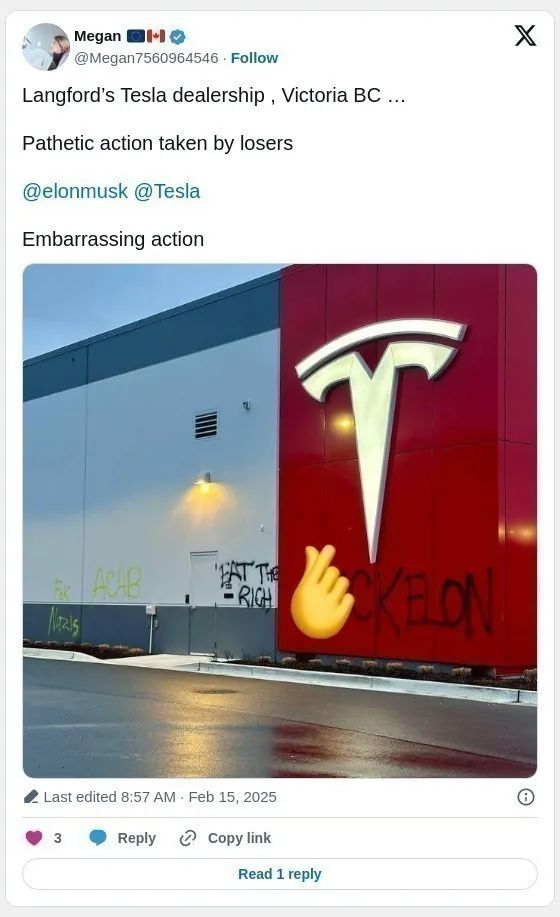This screenshot has width=560, height=917.
Task: Open the Tesla dealership photo
Action: click(x=280, y=520)
